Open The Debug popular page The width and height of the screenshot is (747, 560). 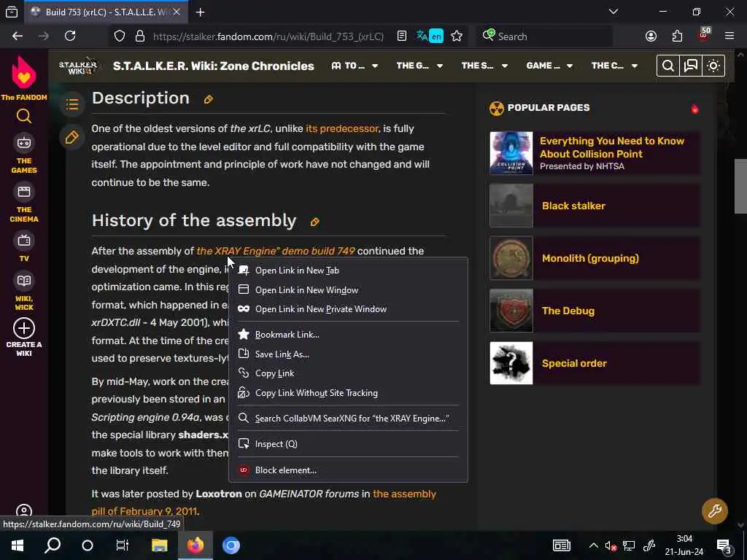point(595,311)
